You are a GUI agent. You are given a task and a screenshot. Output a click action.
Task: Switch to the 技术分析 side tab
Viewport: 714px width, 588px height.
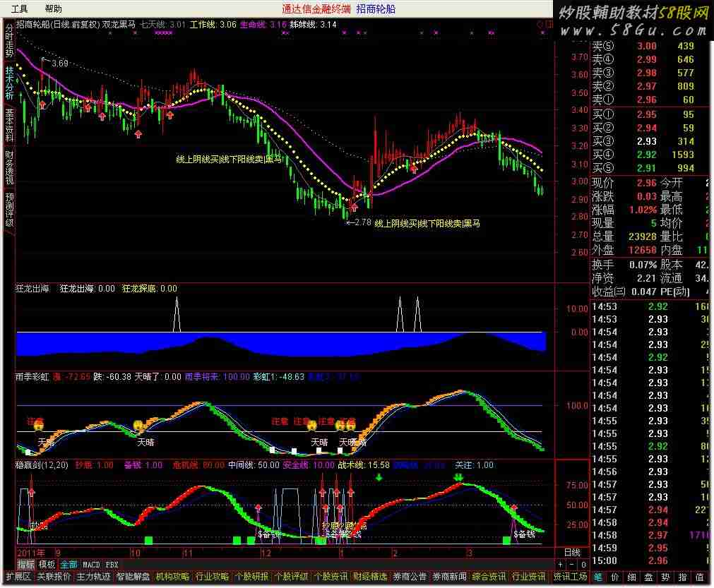9,83
